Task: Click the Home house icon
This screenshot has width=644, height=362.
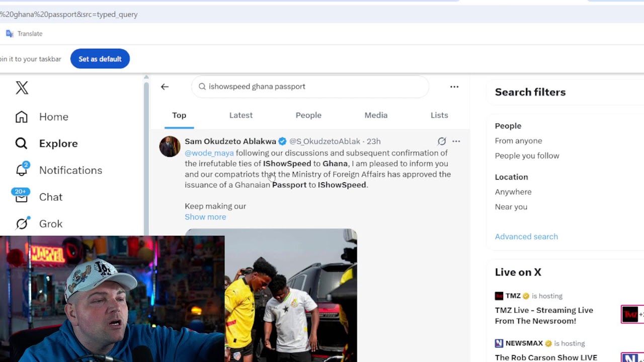Action: point(21,117)
